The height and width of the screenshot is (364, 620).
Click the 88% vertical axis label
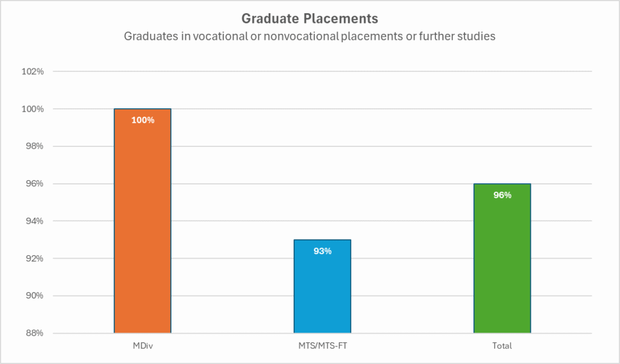(35, 333)
